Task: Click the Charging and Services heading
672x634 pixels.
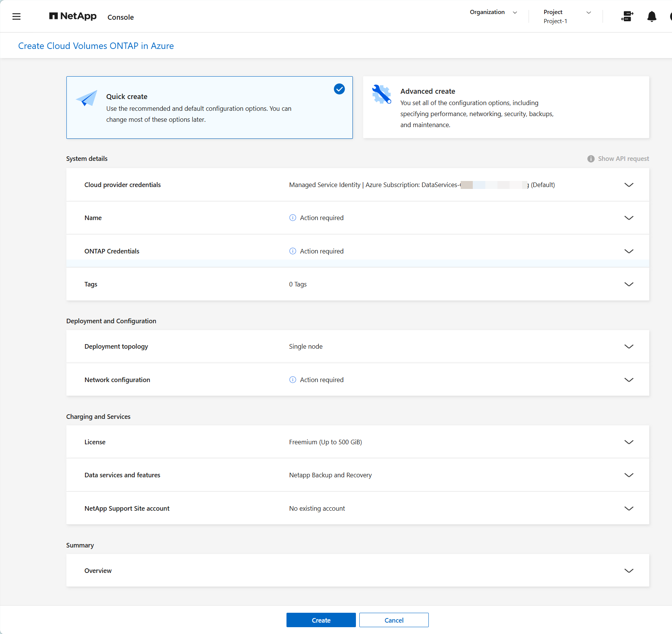Action: click(x=98, y=417)
